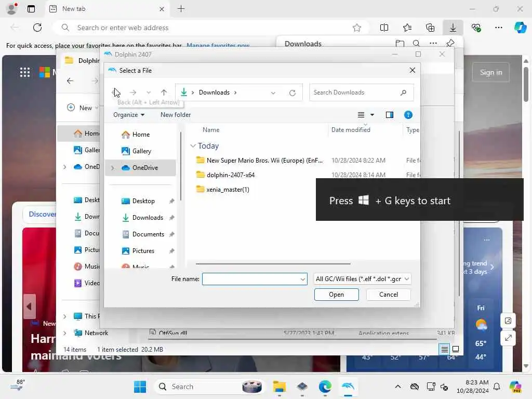Toggle the preview pane
This screenshot has height=399, width=532.
click(390, 115)
